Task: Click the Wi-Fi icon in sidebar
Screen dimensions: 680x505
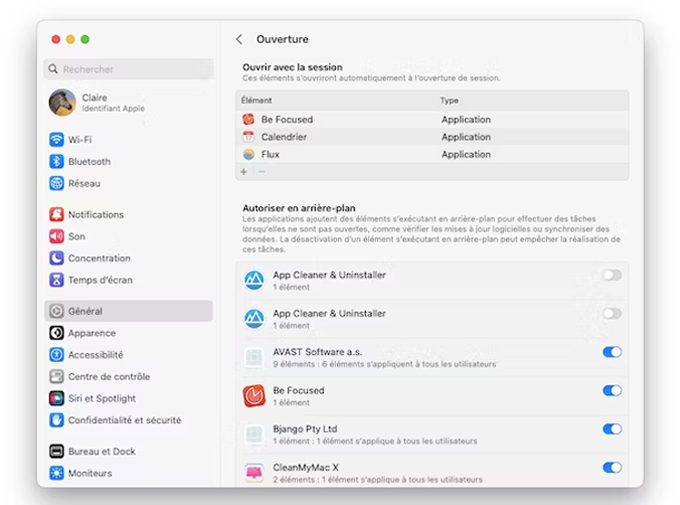Action: coord(57,140)
